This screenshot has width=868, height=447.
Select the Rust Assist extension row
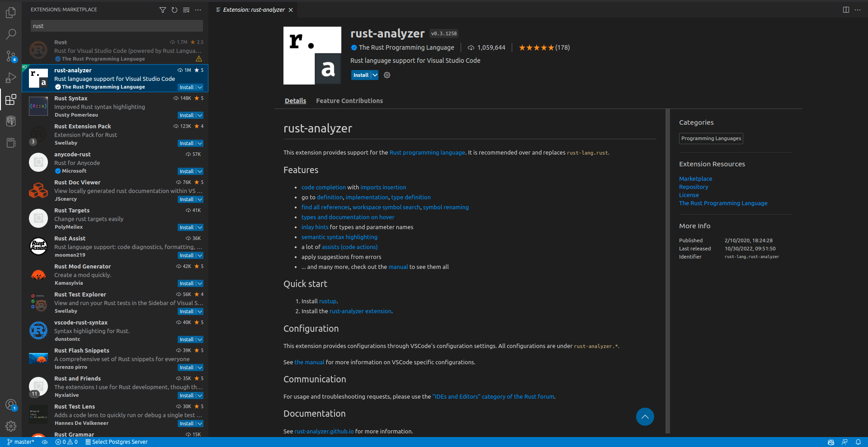115,246
